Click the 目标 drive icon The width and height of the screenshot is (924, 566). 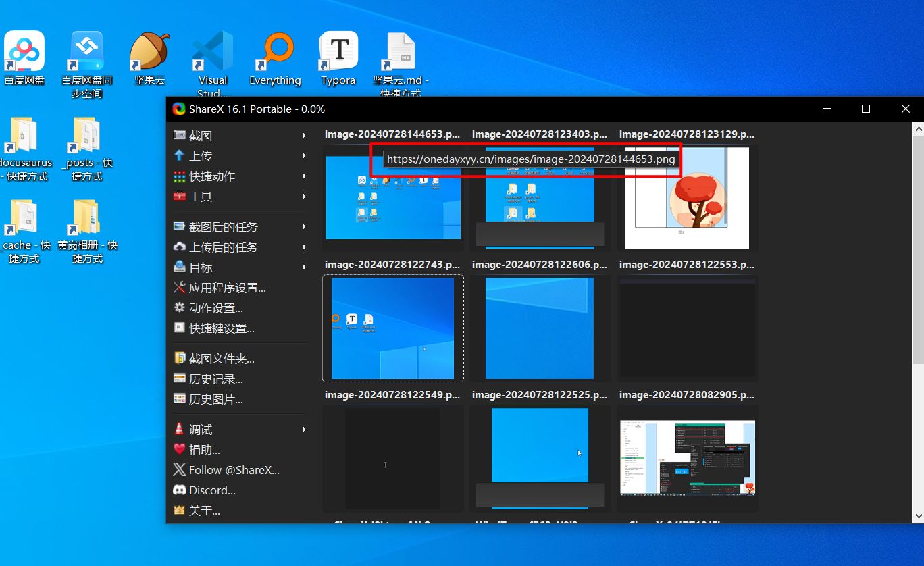(179, 267)
